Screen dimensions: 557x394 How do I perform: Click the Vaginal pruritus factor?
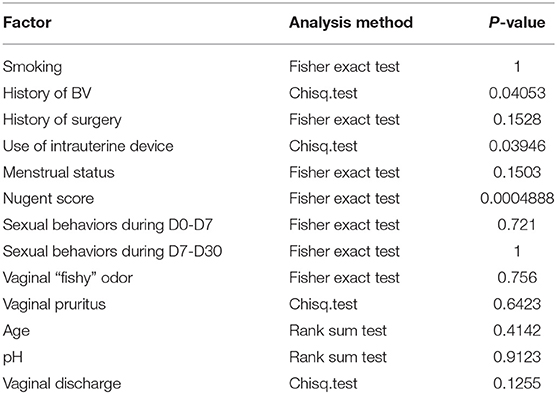pos(54,304)
